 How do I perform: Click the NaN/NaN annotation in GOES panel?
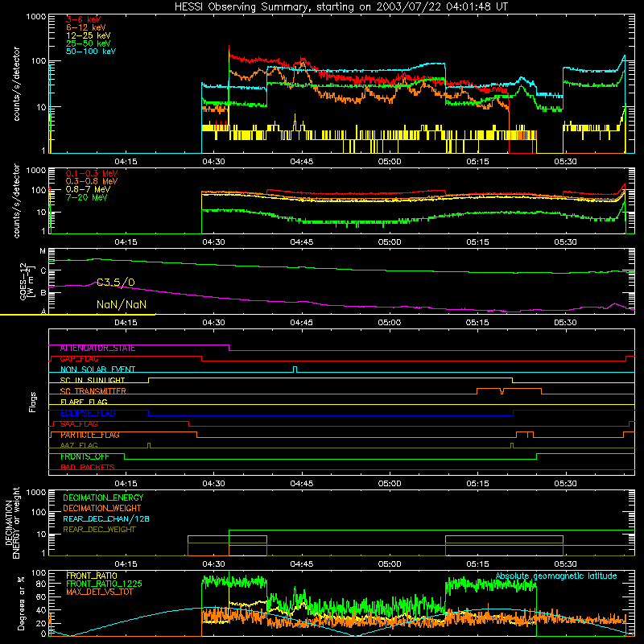pos(122,304)
